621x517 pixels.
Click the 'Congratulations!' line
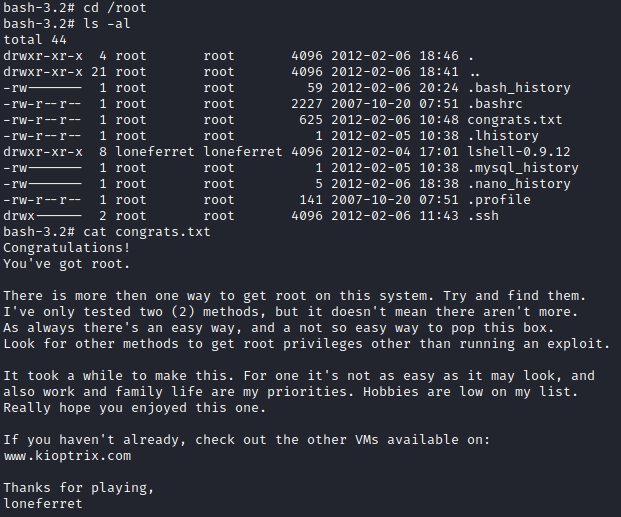pyautogui.click(x=67, y=248)
